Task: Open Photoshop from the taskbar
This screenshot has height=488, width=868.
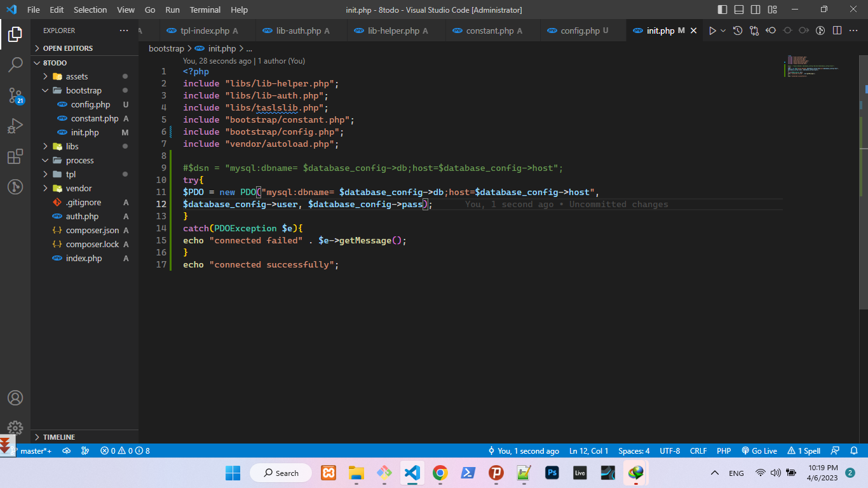Action: click(552, 473)
